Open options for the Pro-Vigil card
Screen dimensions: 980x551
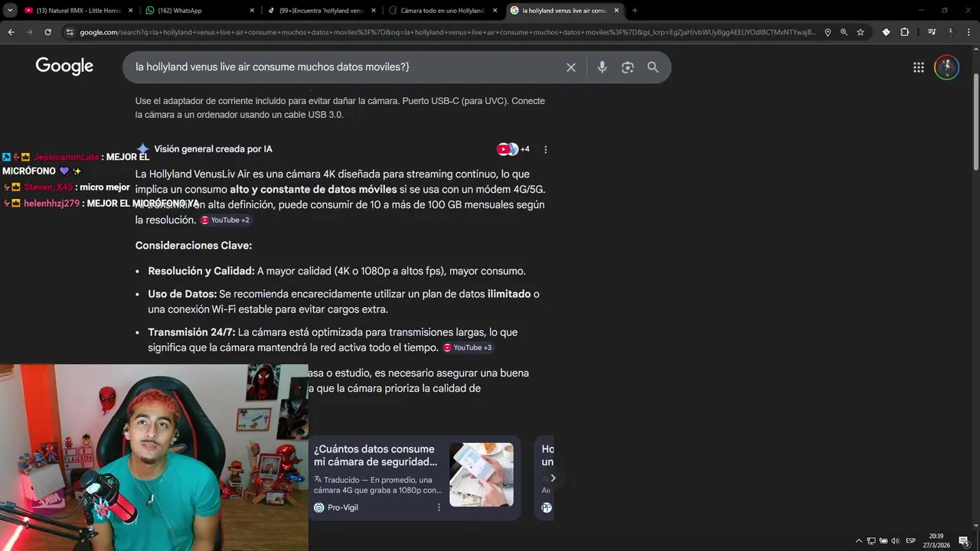[439, 507]
